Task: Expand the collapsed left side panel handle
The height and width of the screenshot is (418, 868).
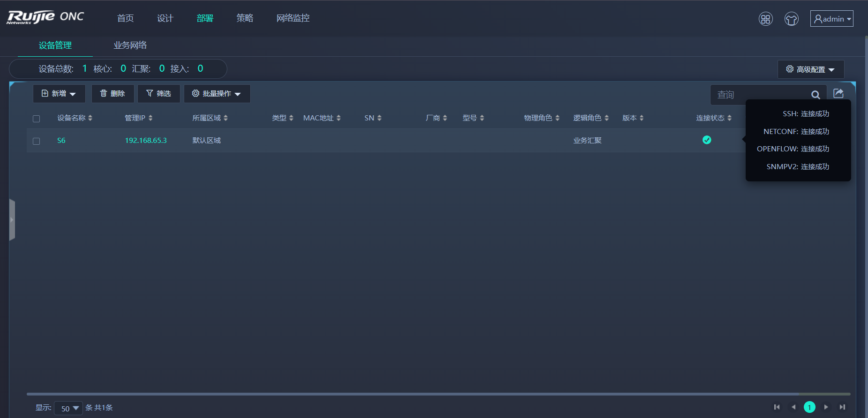Action: 12,220
